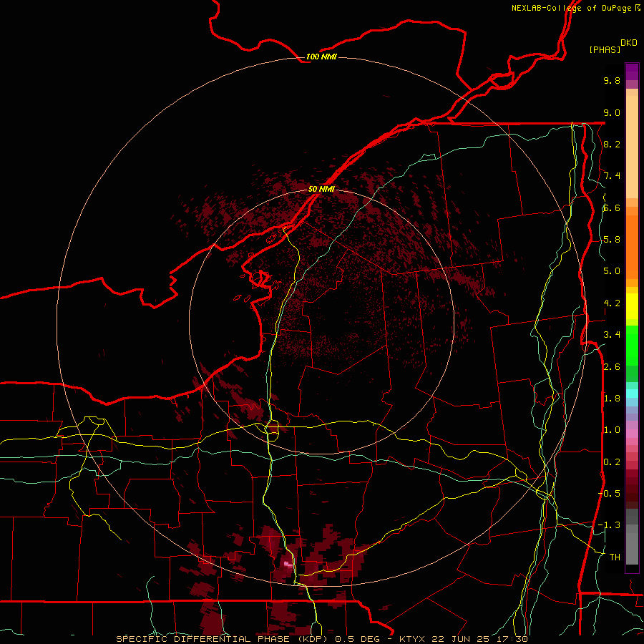Click the TH threshold label on the legend
The width and height of the screenshot is (644, 644).
(615, 557)
